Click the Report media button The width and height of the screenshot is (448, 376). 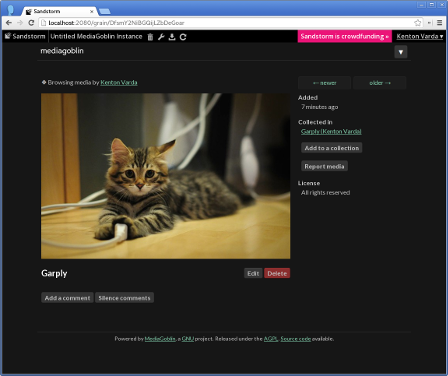pos(324,166)
